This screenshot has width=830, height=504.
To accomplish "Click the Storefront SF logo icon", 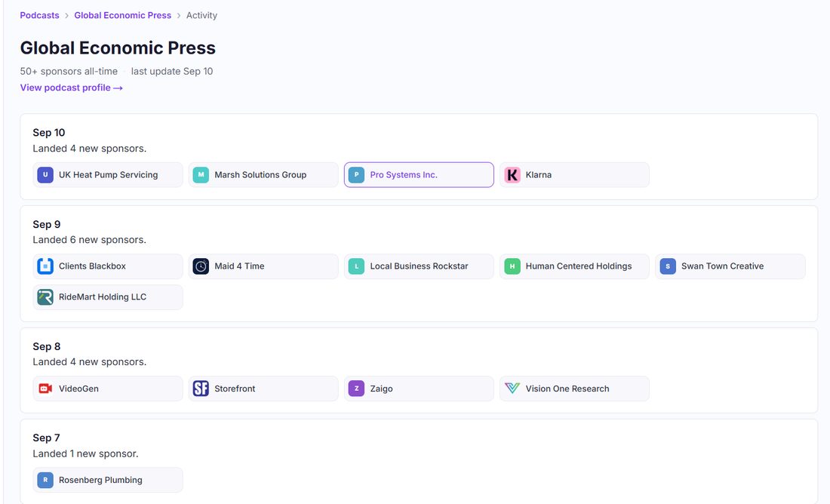I will (x=201, y=389).
